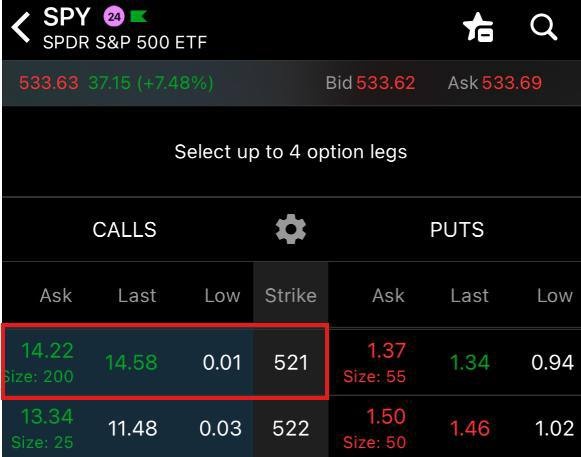
Task: Switch to the PUTS side
Action: (457, 229)
